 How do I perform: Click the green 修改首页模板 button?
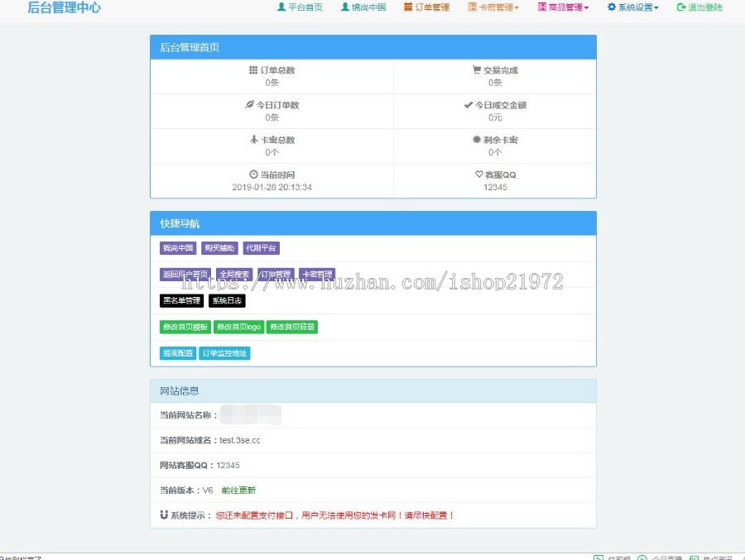point(185,327)
